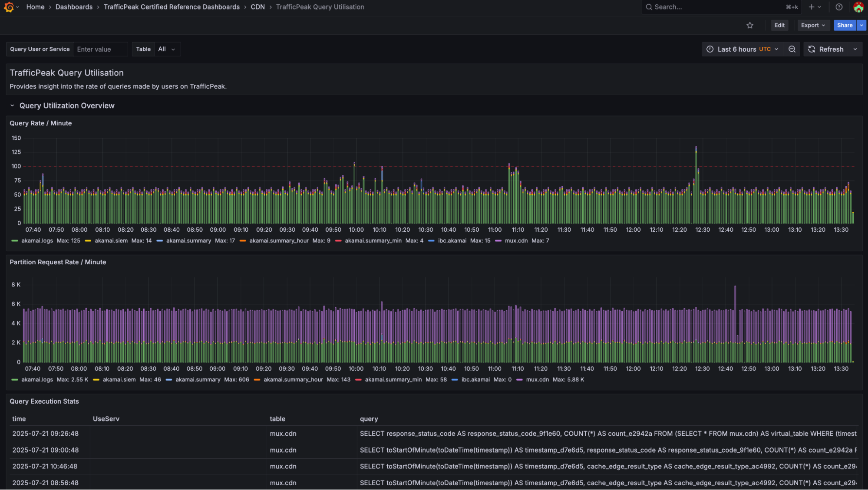Image resolution: width=868 pixels, height=490 pixels.
Task: Collapse the Query Utilization Overview section
Action: [12, 105]
